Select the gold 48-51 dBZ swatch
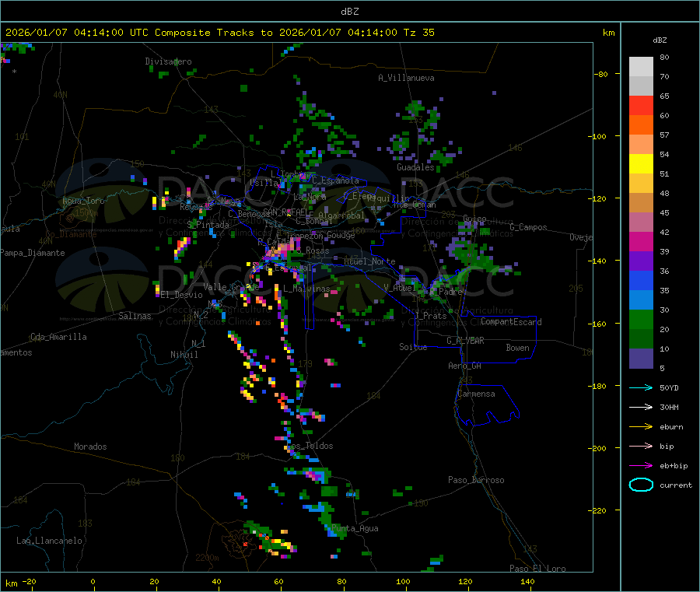 641,184
